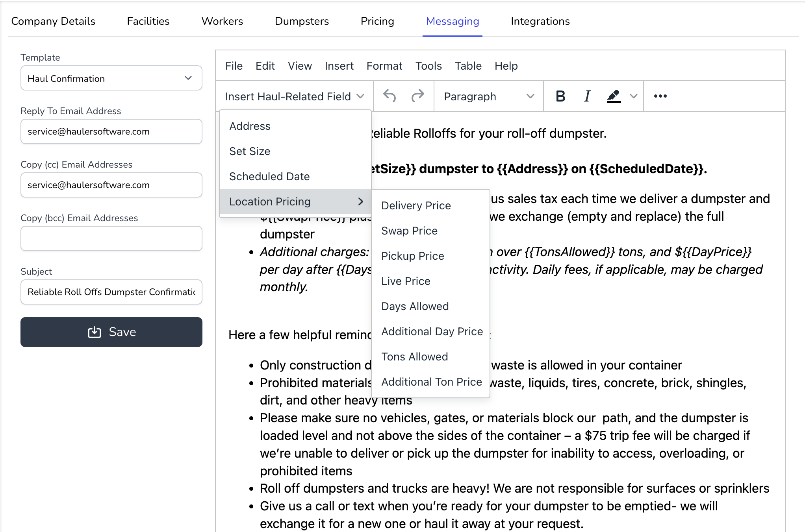
Task: Switch to the Integrations tab
Action: click(540, 21)
